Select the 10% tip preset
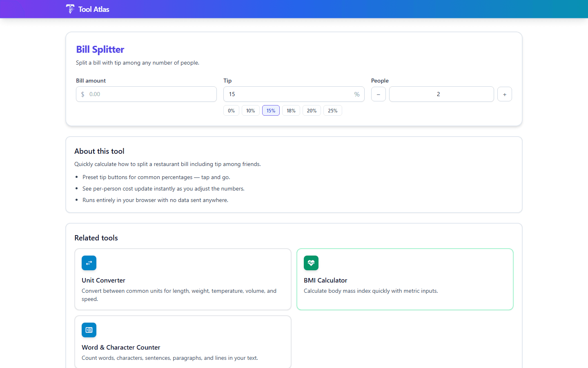The height and width of the screenshot is (368, 588). [250, 110]
